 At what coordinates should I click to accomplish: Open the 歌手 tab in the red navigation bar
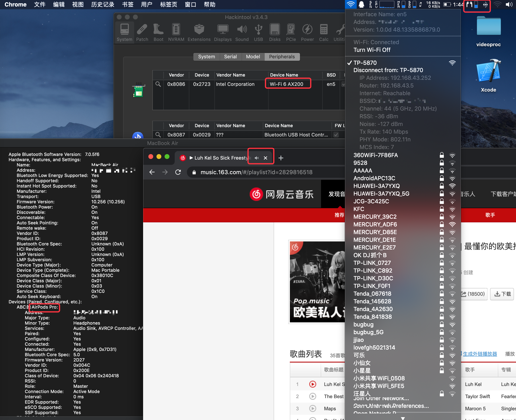[490, 215]
